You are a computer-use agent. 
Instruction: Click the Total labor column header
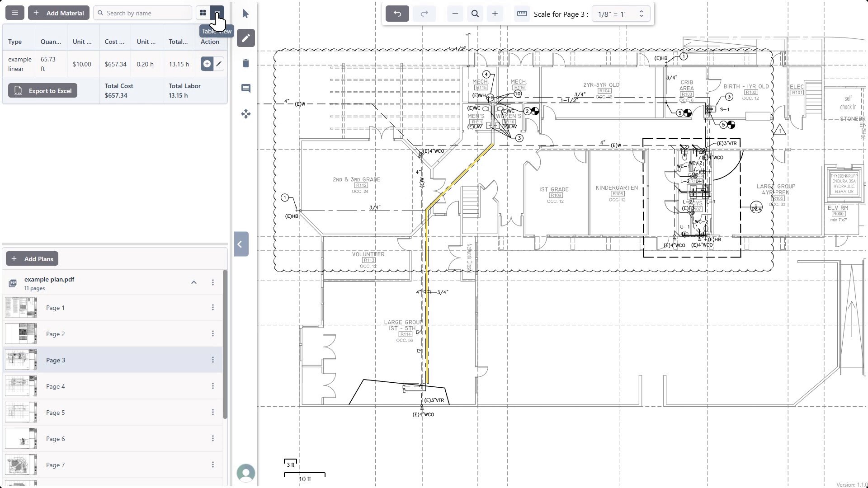point(178,42)
